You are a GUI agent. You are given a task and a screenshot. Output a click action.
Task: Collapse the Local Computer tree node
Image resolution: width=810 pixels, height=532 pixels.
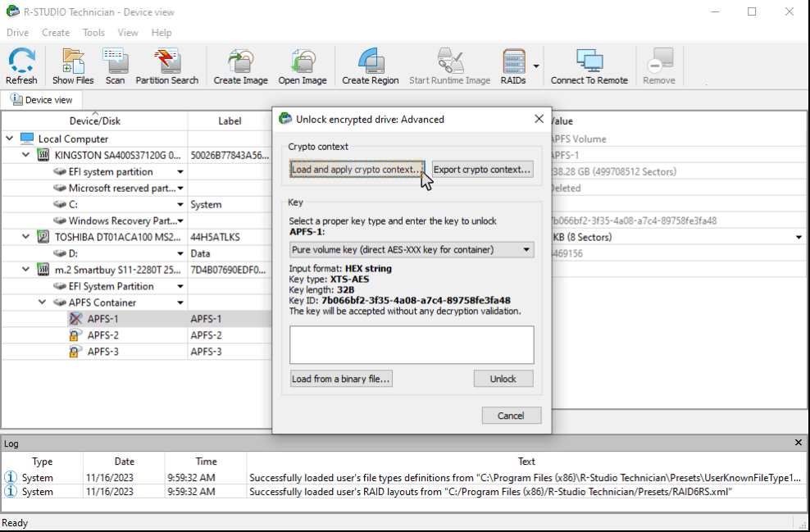tap(9, 139)
